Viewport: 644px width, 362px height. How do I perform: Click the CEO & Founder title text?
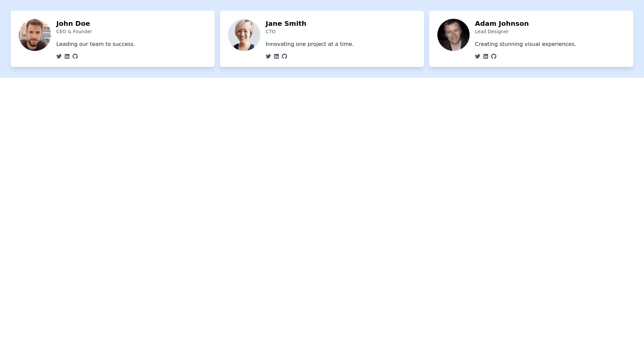(x=74, y=32)
